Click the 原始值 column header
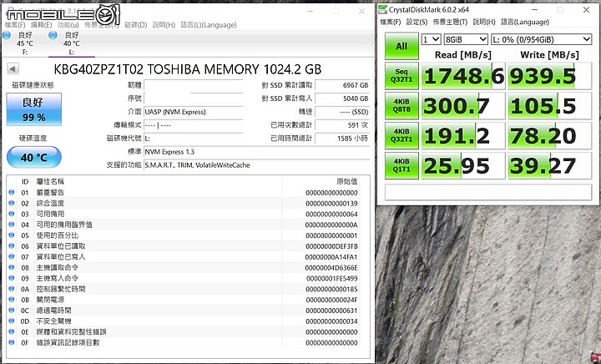The height and width of the screenshot is (364, 601). pyautogui.click(x=347, y=181)
